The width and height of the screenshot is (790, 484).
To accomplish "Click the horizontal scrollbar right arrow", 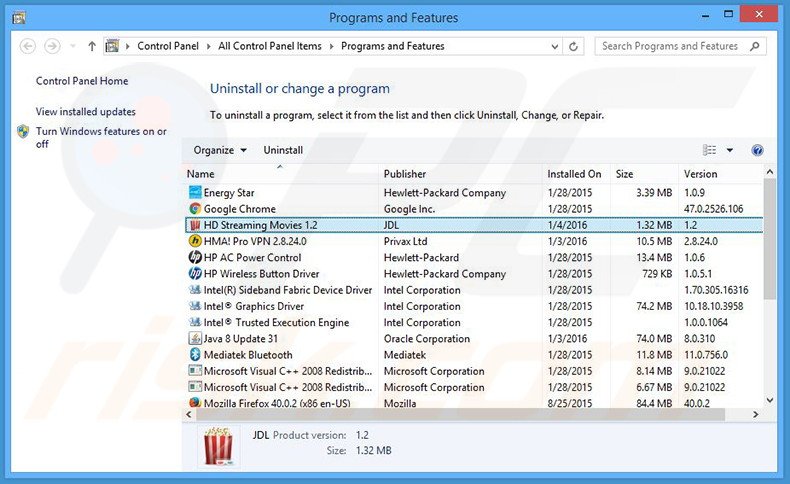I will click(755, 414).
